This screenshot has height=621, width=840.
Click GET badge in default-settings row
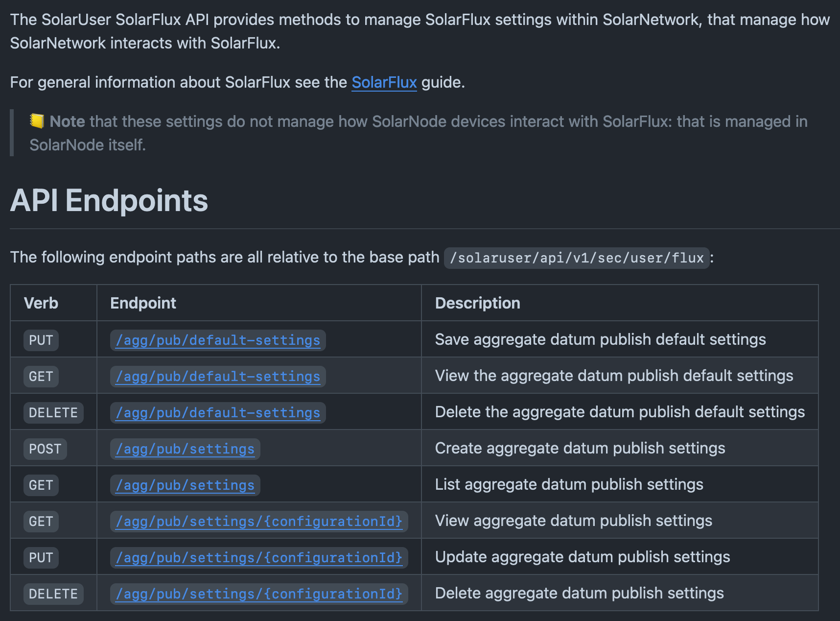(41, 377)
